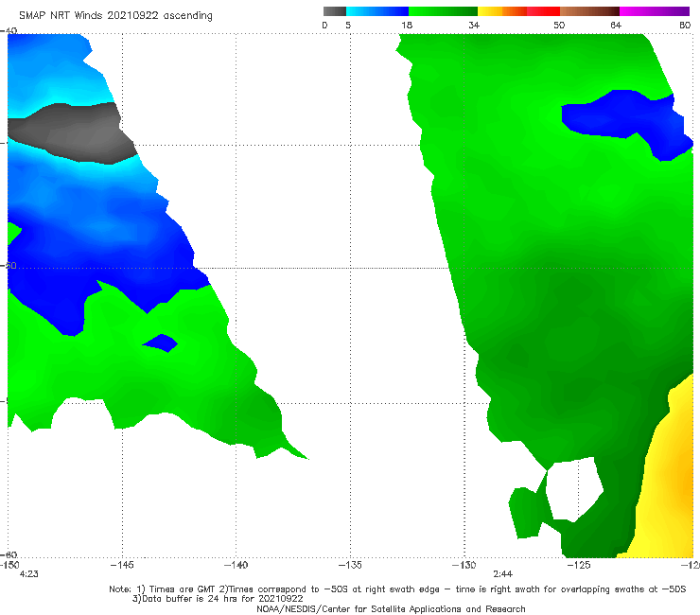This screenshot has width=700, height=615.
Task: Click the longitude label '-130'
Action: tap(464, 565)
